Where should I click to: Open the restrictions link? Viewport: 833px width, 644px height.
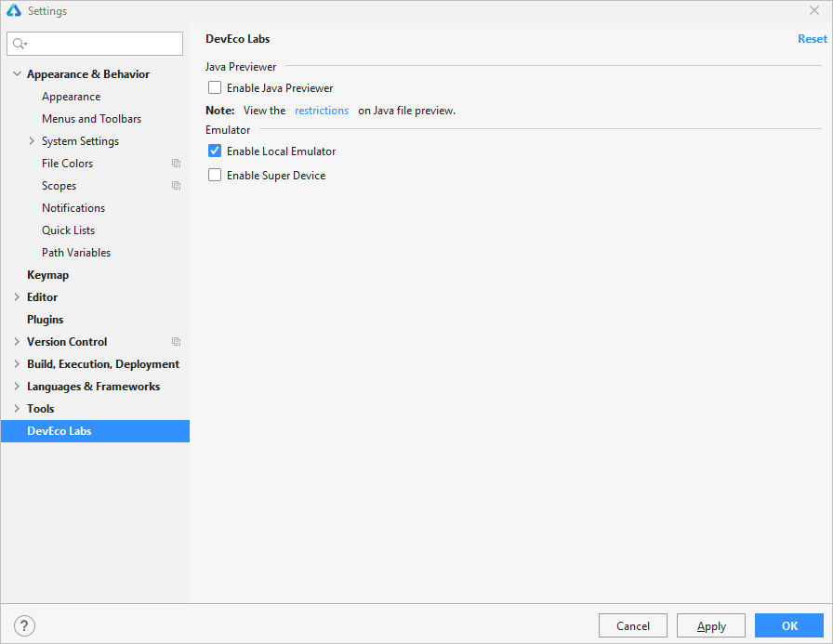(322, 111)
